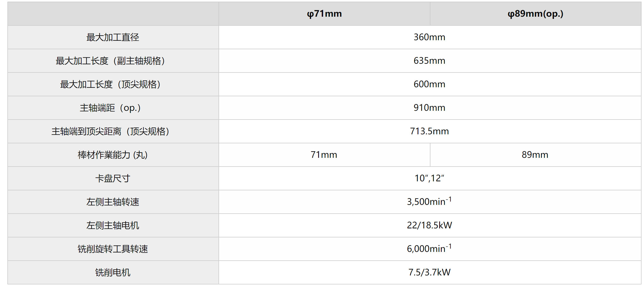Click the 22/18.5kW motor value

click(x=429, y=225)
